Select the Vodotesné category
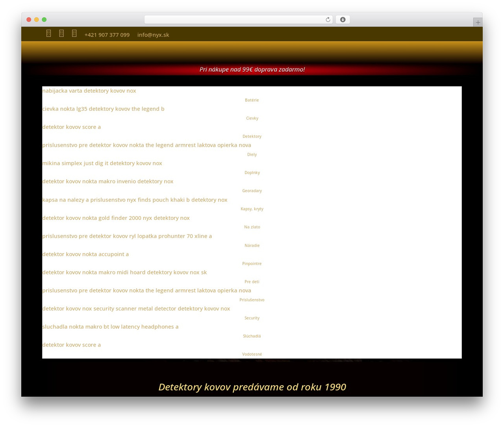This screenshot has height=427, width=504. (252, 354)
